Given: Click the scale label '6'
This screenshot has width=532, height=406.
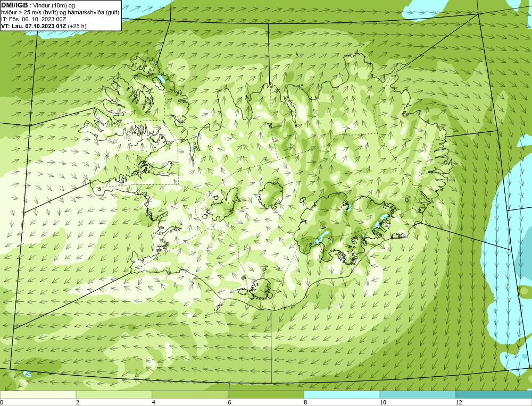Looking at the screenshot, I should point(230,402).
